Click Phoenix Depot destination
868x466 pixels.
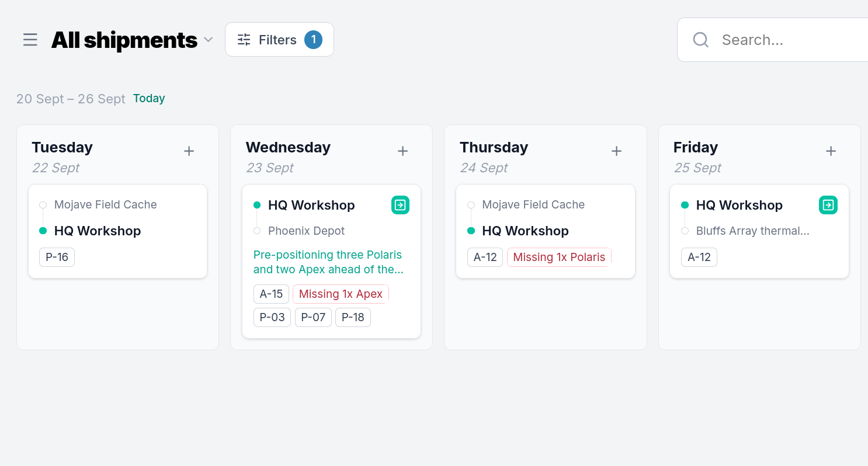tap(307, 231)
